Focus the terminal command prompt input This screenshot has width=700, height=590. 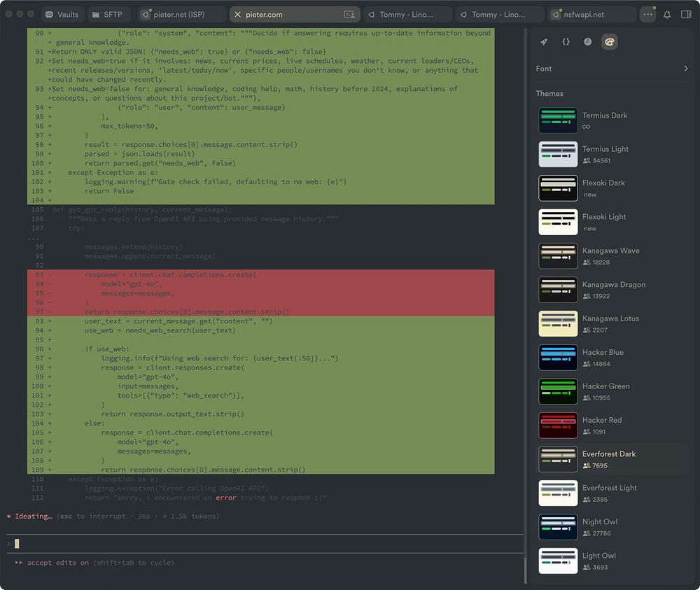pyautogui.click(x=265, y=544)
